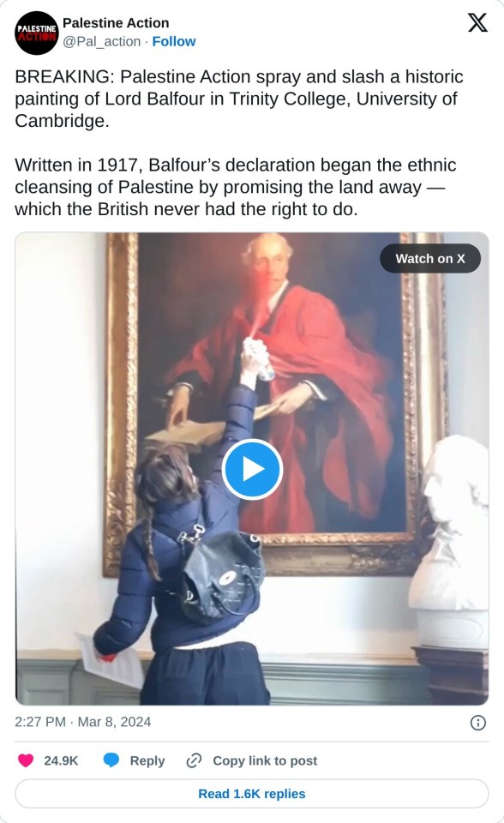504x823 pixels.
Task: Follow the Pal_action account
Action: (174, 41)
